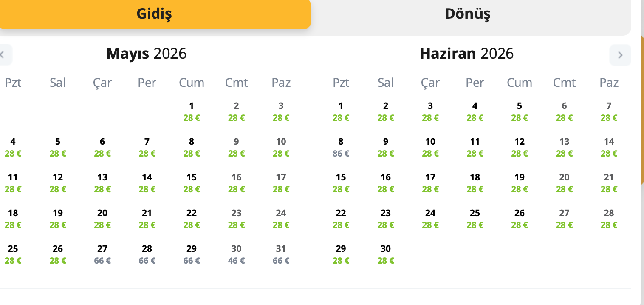Choose May 27 priced at 66 €
Screen dimensions: 644x305
coord(102,254)
